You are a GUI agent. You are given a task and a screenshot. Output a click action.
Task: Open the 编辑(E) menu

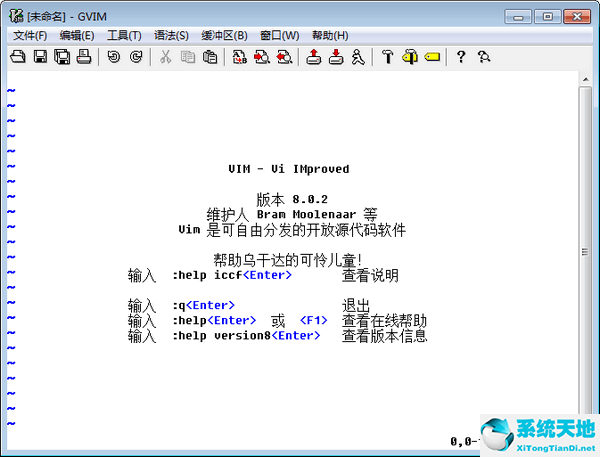pos(77,36)
